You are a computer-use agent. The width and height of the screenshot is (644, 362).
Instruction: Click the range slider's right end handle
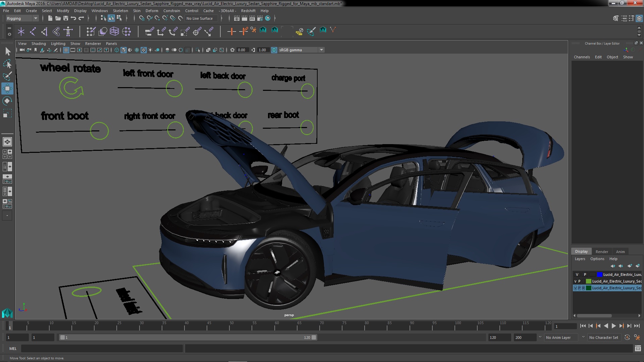coord(314,338)
